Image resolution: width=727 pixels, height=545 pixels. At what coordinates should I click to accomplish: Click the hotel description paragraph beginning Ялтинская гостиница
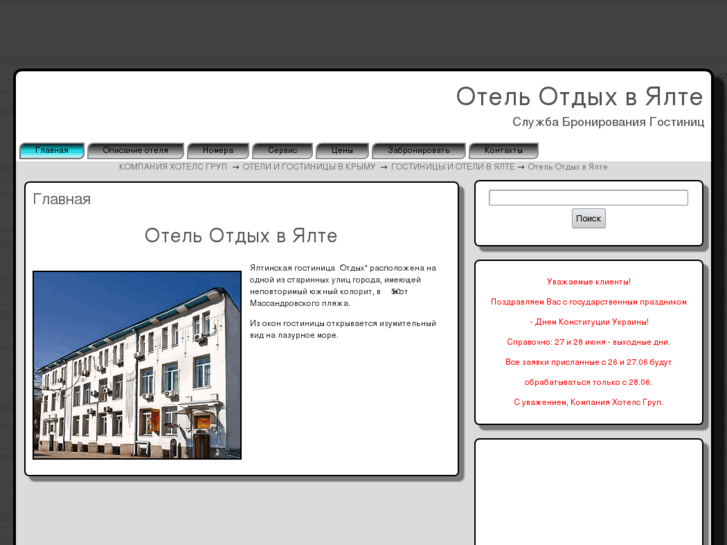342,285
